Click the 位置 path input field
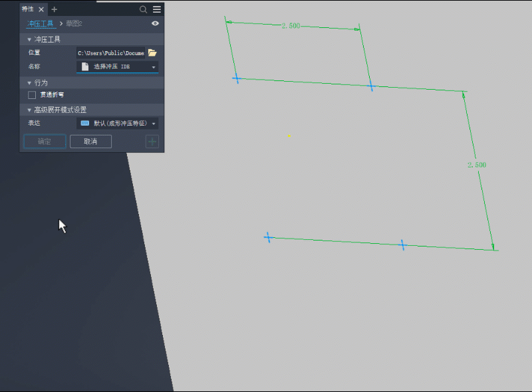The width and height of the screenshot is (532, 392). click(x=110, y=53)
